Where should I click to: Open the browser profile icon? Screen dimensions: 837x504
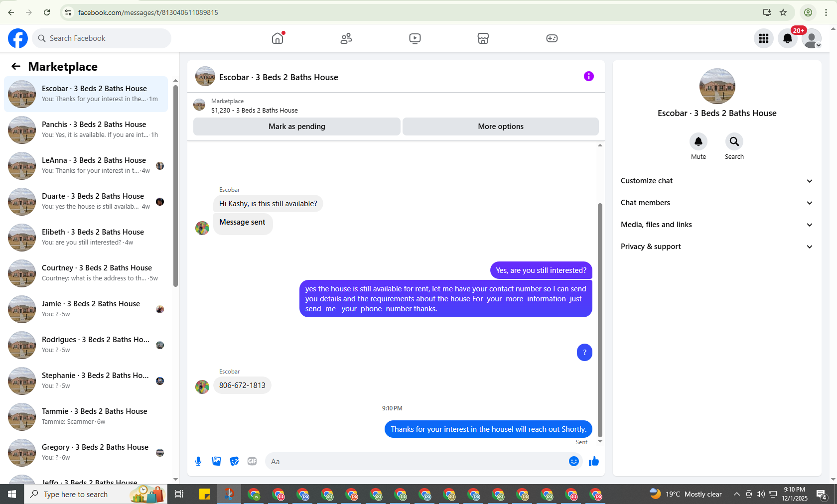[x=808, y=12]
